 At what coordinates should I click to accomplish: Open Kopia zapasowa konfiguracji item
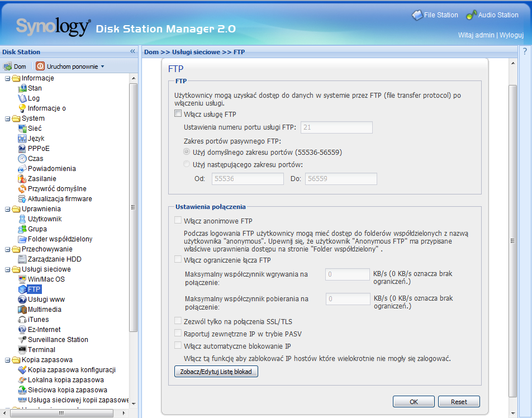tap(72, 370)
